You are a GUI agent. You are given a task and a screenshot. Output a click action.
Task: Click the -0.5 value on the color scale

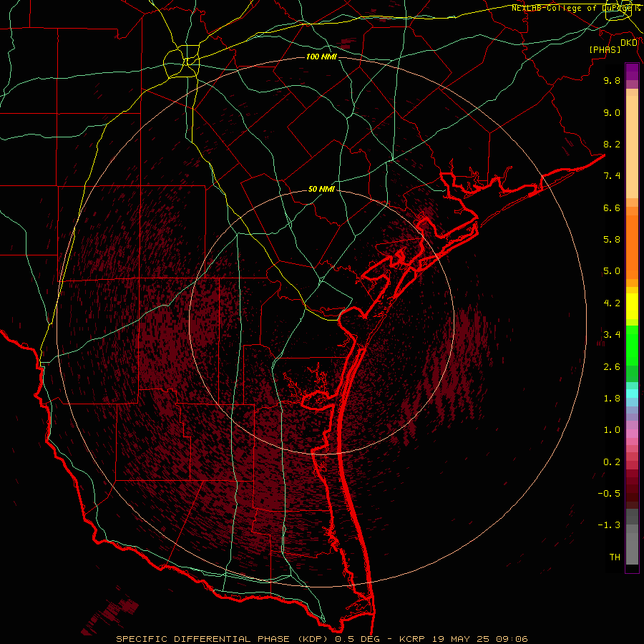[x=609, y=494]
